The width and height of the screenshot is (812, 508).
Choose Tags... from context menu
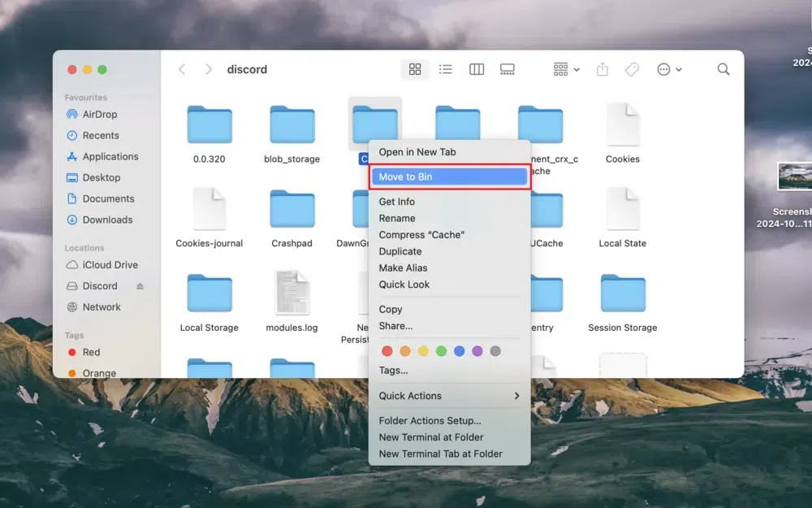click(450, 371)
